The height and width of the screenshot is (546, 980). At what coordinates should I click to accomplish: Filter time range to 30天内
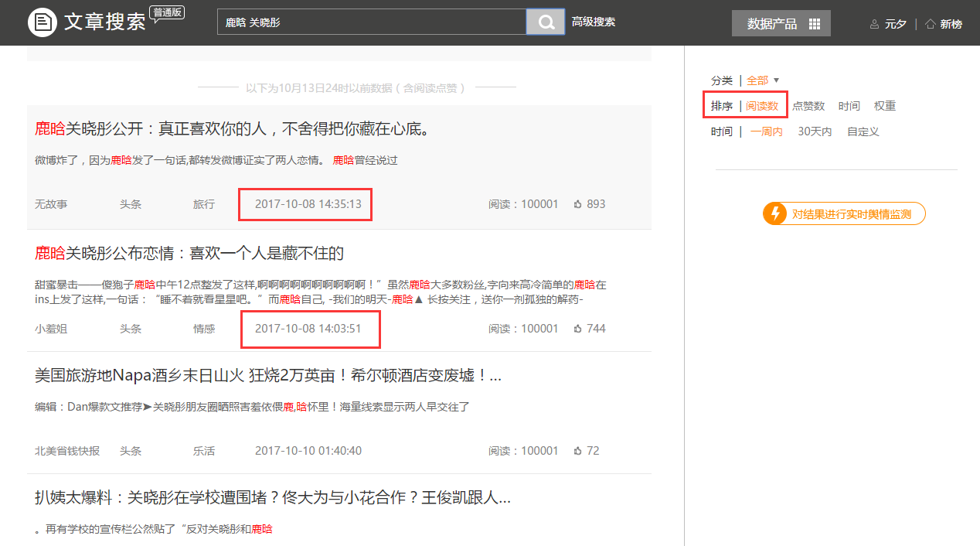(815, 131)
